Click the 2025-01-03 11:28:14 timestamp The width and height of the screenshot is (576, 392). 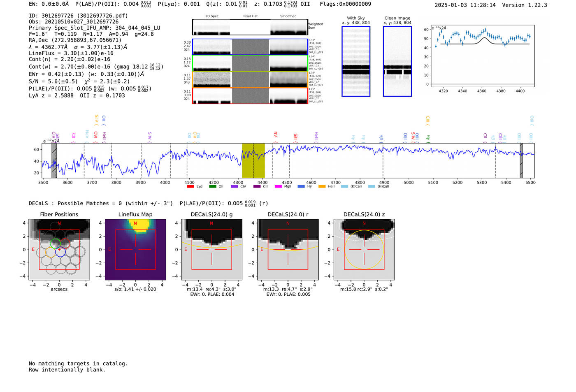[465, 5]
